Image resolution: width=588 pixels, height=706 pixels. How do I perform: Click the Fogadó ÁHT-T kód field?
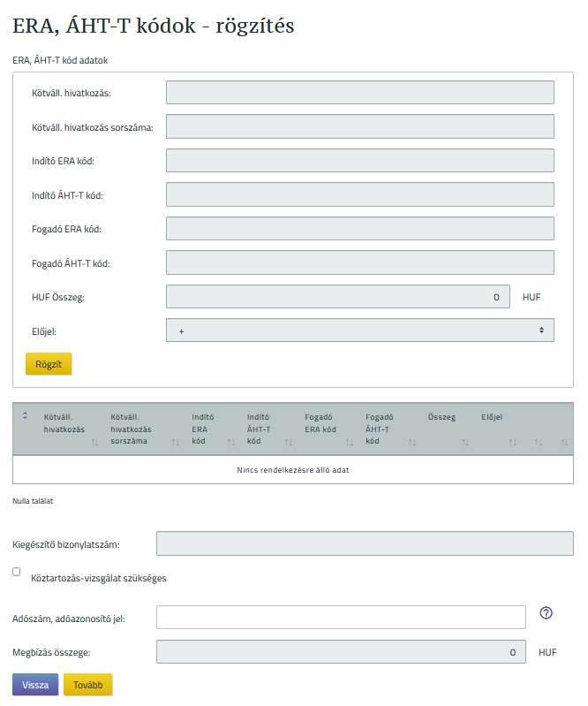[359, 262]
